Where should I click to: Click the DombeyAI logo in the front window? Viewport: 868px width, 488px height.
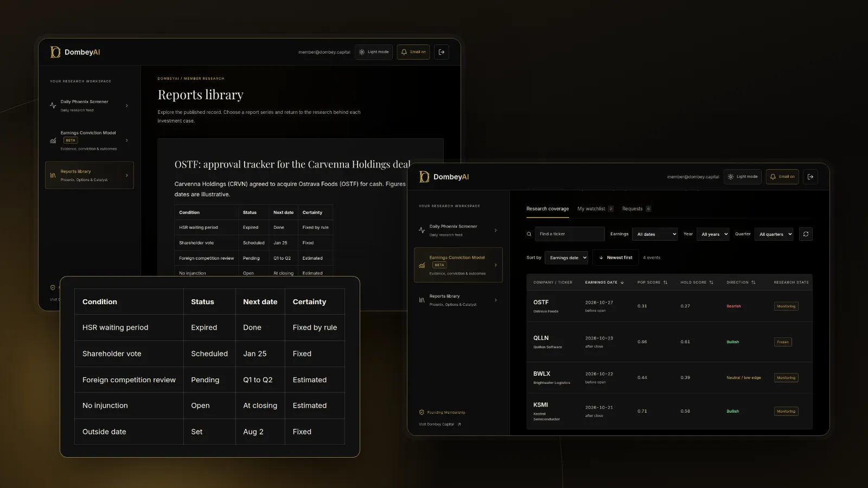point(444,177)
